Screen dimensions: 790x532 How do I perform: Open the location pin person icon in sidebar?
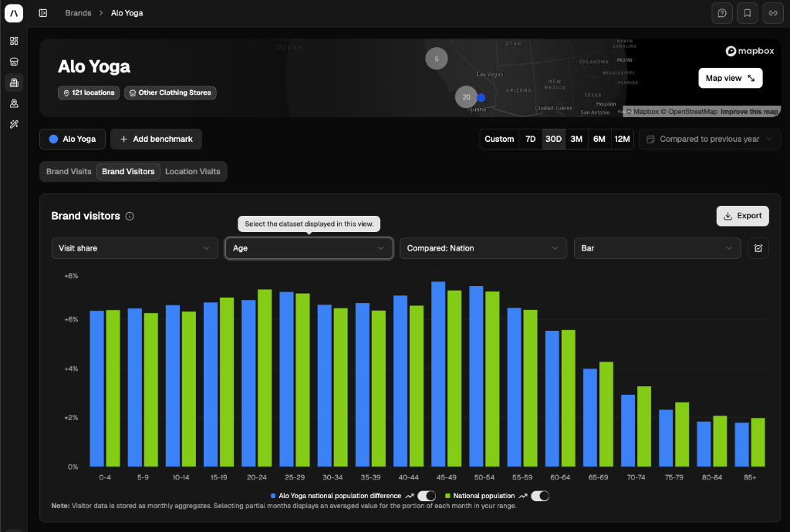[14, 103]
